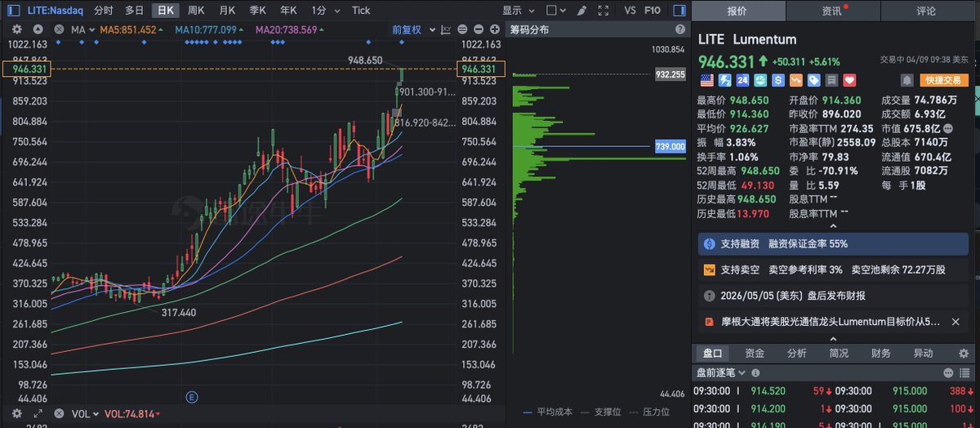Switch to 异动 unusual activity tab
Viewport: 980px width, 428px height.
923,353
